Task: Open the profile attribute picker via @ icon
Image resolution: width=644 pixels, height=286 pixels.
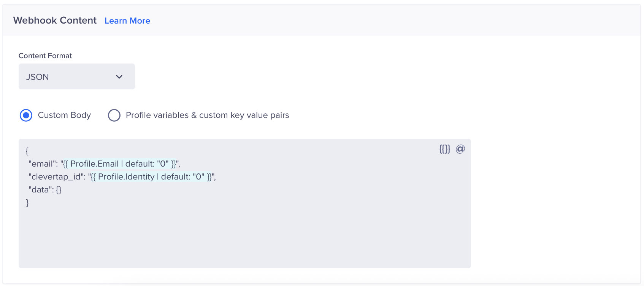Action: tap(460, 149)
